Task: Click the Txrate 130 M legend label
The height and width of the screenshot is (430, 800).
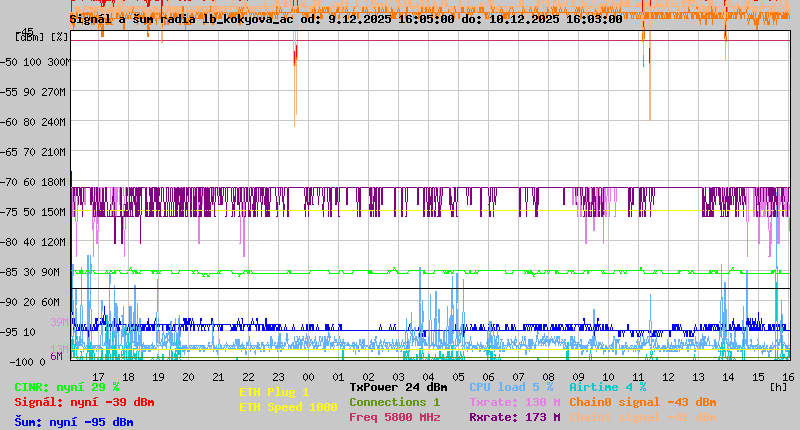Action: click(514, 402)
